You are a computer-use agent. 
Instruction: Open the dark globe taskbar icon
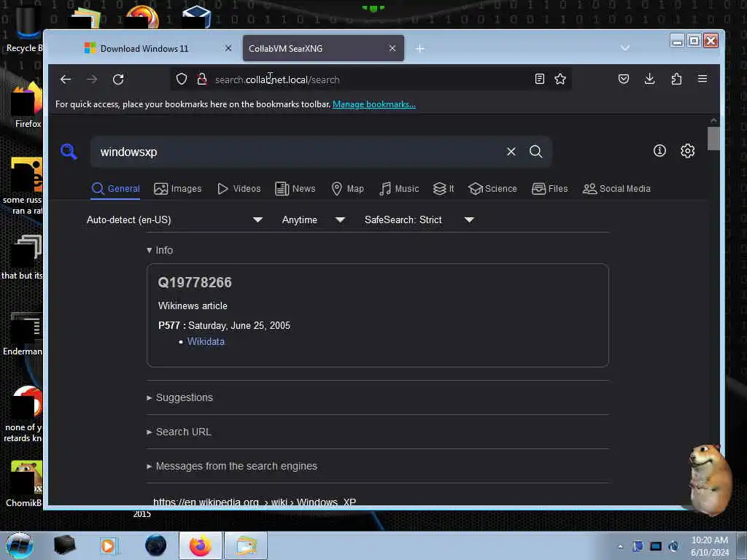tap(156, 545)
